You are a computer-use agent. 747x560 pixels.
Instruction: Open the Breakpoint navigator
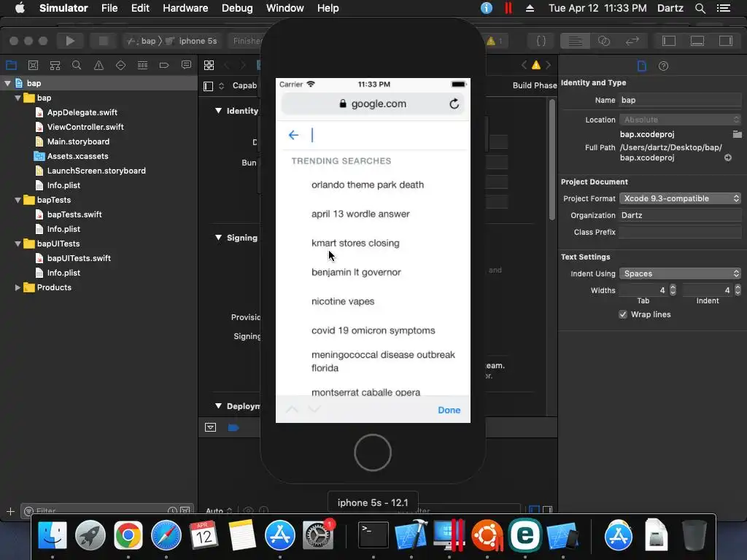tap(164, 65)
